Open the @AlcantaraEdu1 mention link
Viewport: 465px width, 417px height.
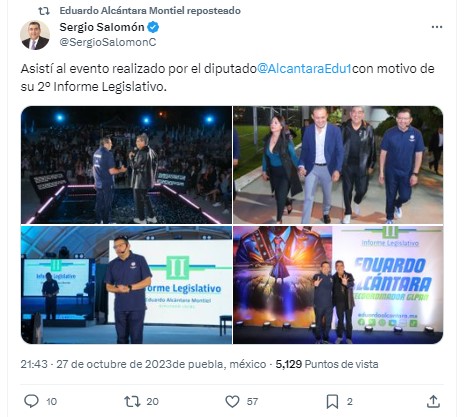tap(305, 69)
